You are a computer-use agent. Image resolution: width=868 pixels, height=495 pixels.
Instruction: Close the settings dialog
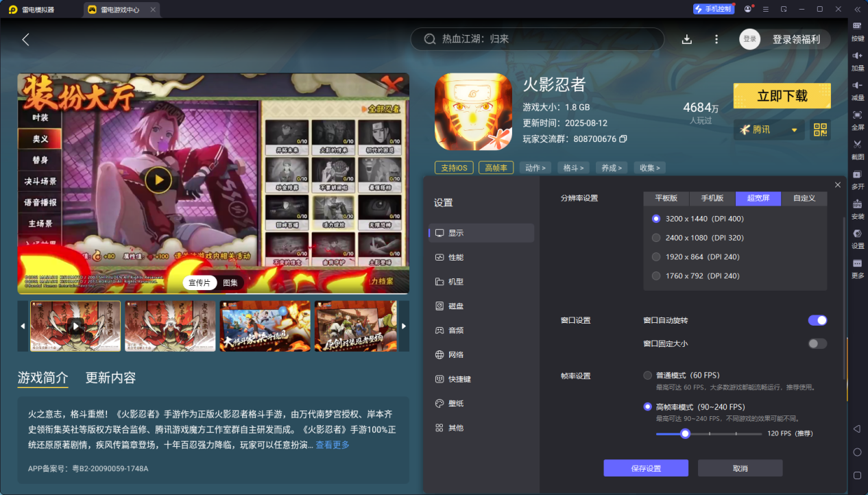point(838,185)
